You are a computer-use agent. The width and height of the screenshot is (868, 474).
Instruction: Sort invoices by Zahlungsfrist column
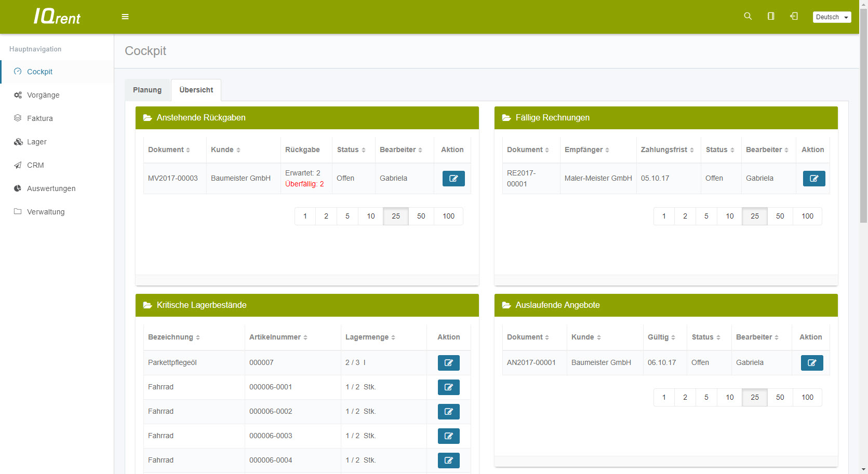(x=667, y=150)
